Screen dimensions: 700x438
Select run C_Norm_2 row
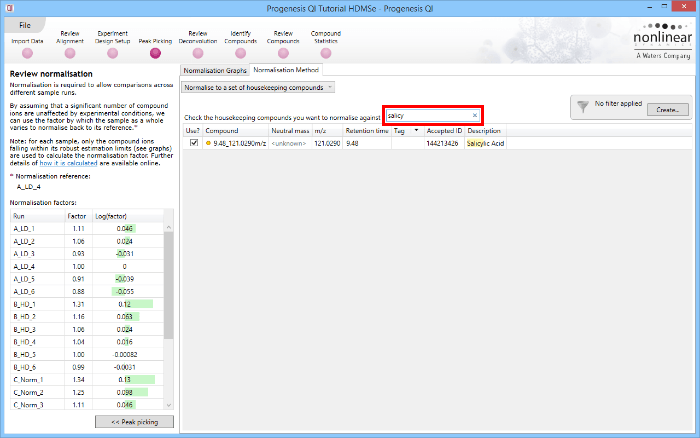tap(87, 392)
